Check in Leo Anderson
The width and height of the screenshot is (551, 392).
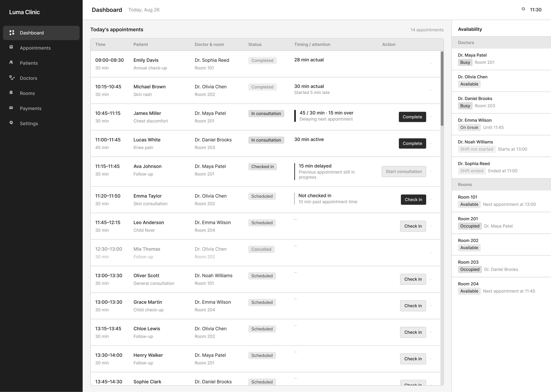(x=413, y=226)
